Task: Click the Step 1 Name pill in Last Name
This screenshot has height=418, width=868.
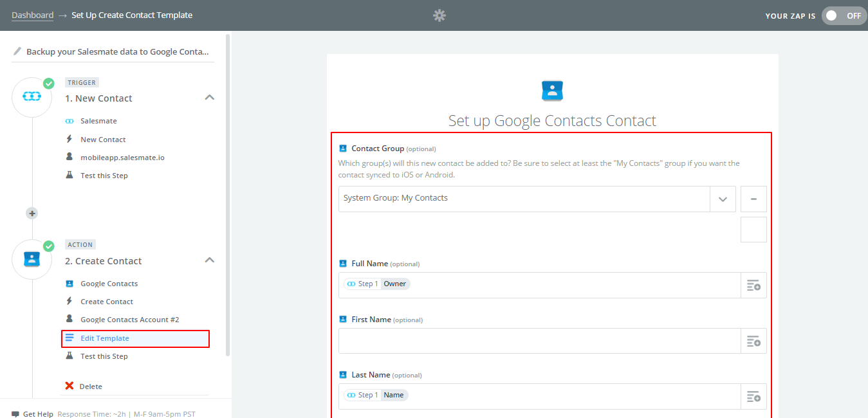Action: pos(376,395)
